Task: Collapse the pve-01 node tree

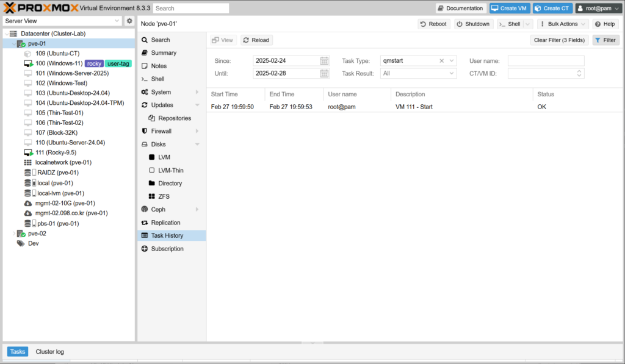Action: pyautogui.click(x=14, y=44)
